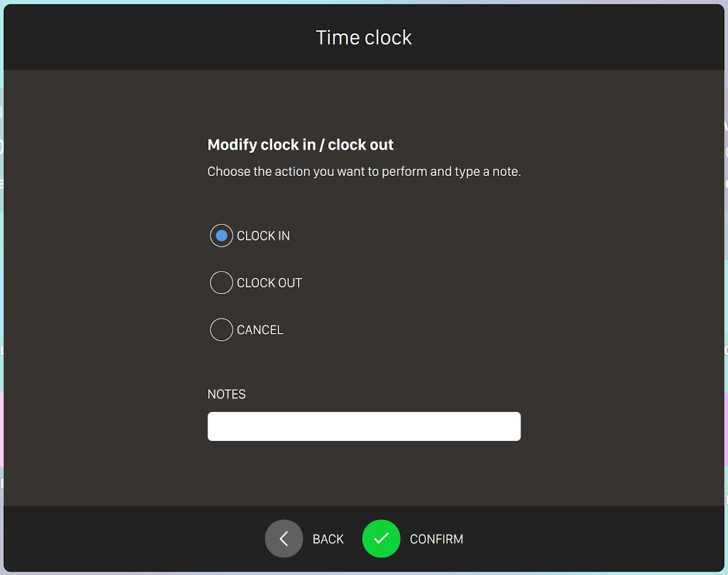Focus the NOTES text input field
This screenshot has width=728, height=575.
point(364,426)
